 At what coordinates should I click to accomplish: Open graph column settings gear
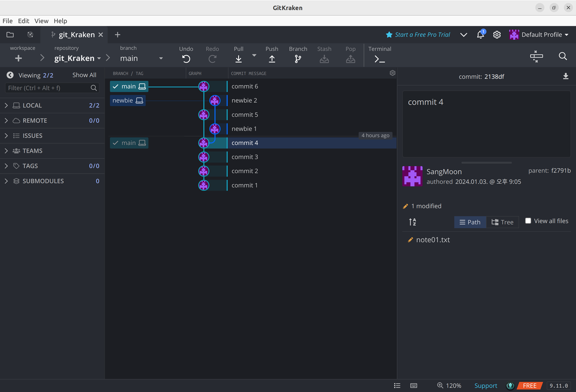[x=392, y=73]
